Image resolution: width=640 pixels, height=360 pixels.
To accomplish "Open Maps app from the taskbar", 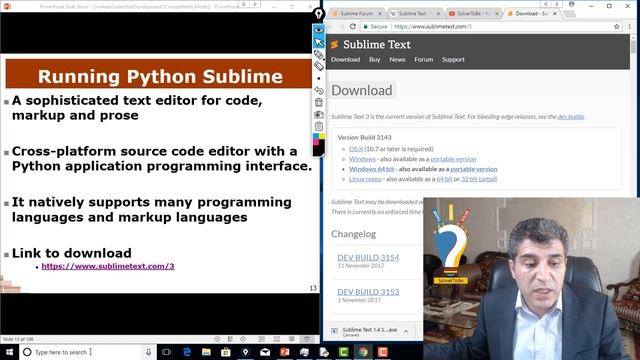I will click(245, 352).
